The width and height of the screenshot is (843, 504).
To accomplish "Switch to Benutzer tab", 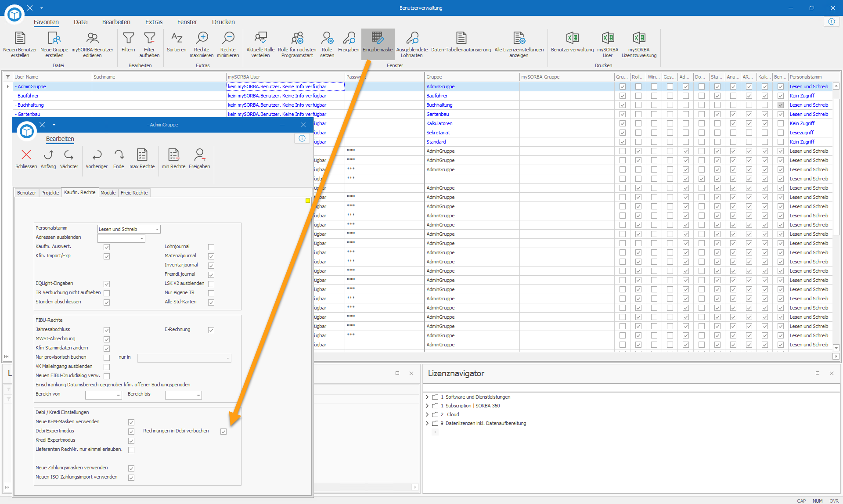I will point(26,193).
